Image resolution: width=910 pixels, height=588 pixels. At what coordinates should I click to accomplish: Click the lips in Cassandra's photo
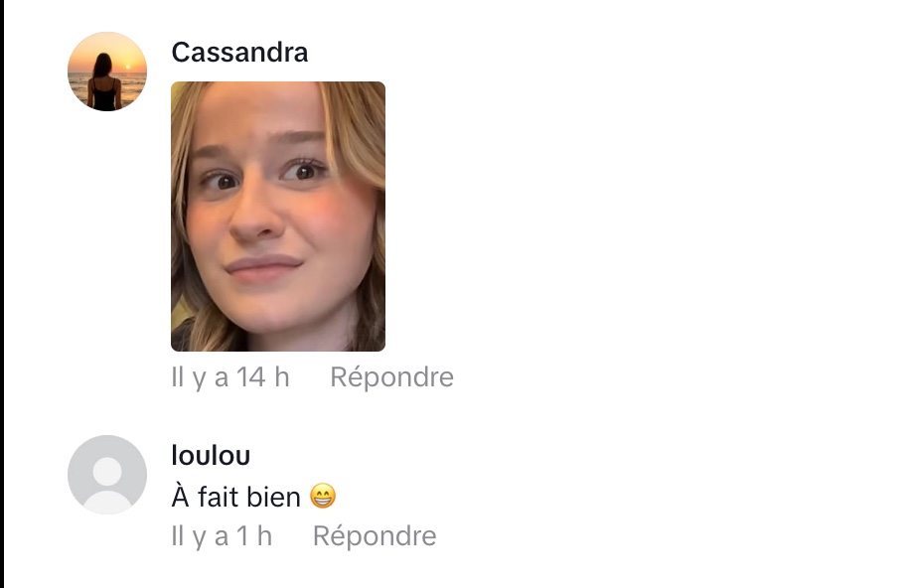pos(264,269)
